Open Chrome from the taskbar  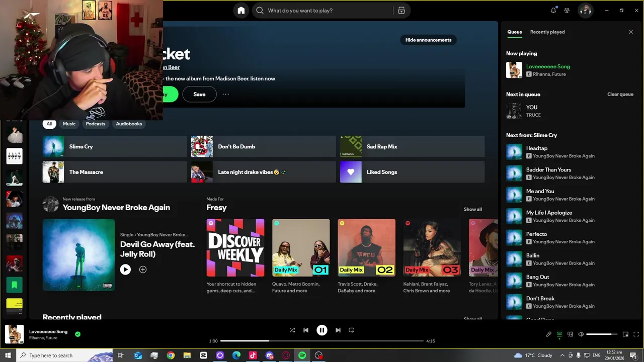tap(171, 355)
